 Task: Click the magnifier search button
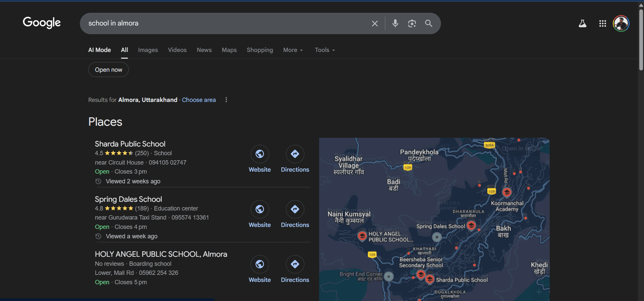(x=429, y=23)
